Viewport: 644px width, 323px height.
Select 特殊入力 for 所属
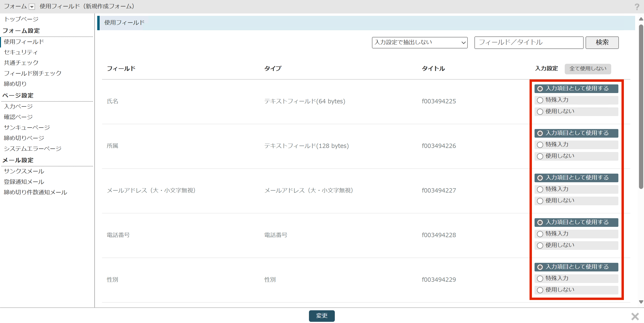[576, 144]
